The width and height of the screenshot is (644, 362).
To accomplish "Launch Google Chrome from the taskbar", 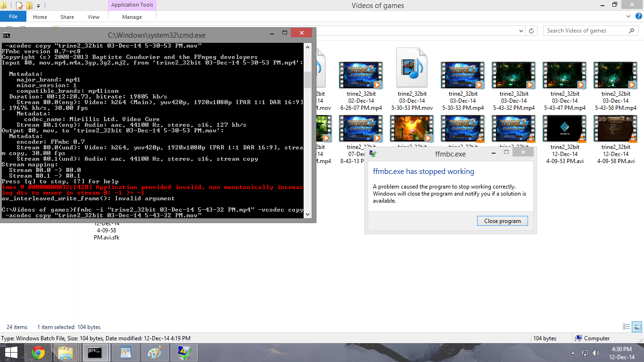I will coord(38,353).
